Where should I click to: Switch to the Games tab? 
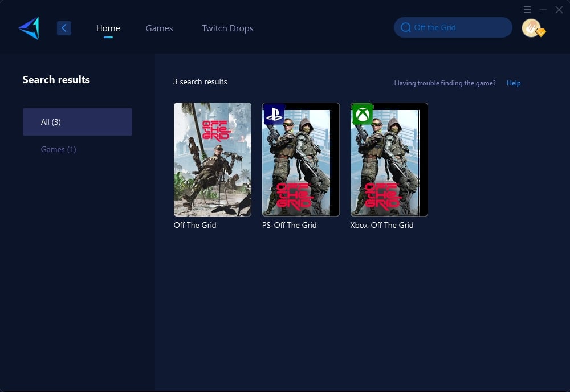click(x=159, y=28)
